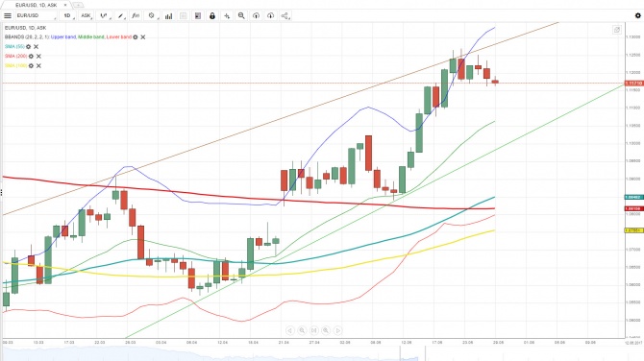Remove the BBANDS indicator

143,36
